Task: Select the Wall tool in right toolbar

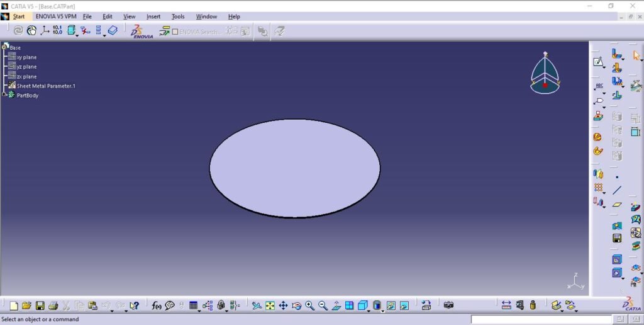Action: point(616,54)
